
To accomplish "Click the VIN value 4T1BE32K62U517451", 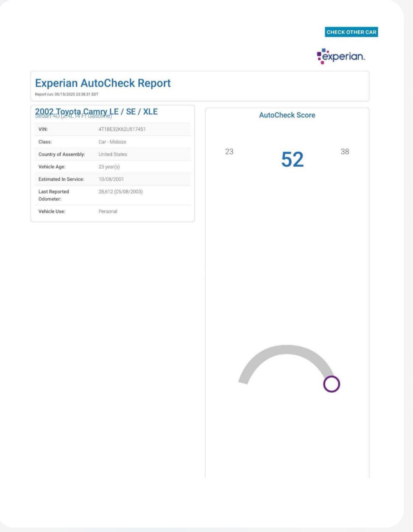I will point(122,129).
